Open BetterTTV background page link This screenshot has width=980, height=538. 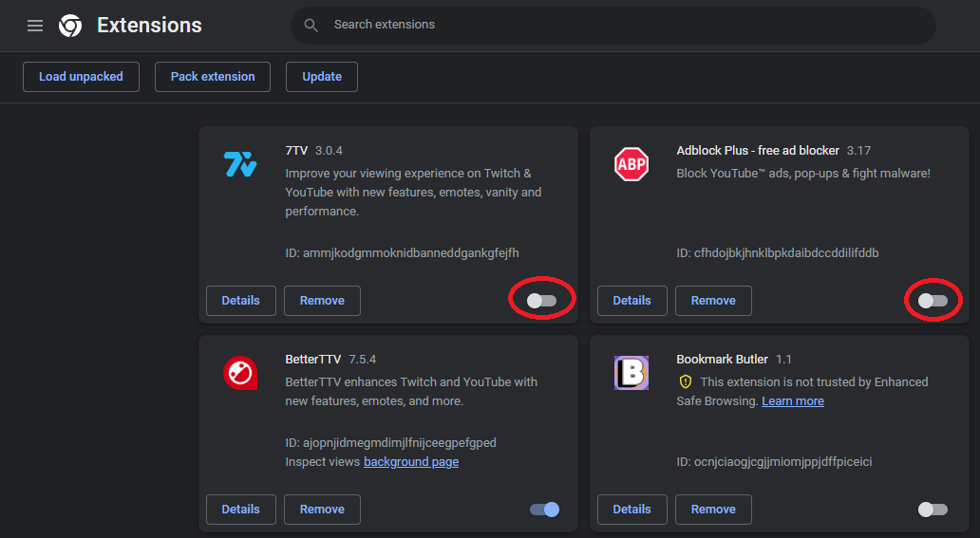411,462
